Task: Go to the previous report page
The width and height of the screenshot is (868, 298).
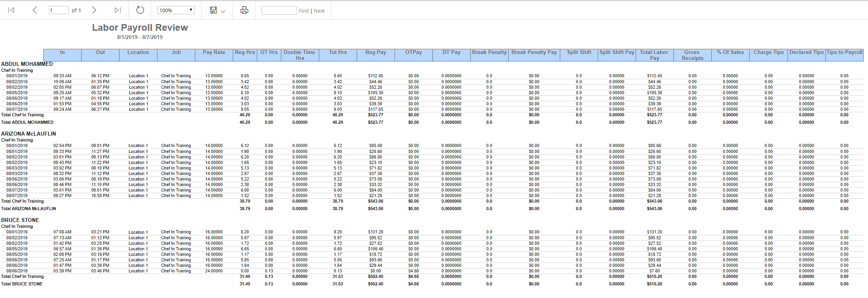Action: coord(35,10)
